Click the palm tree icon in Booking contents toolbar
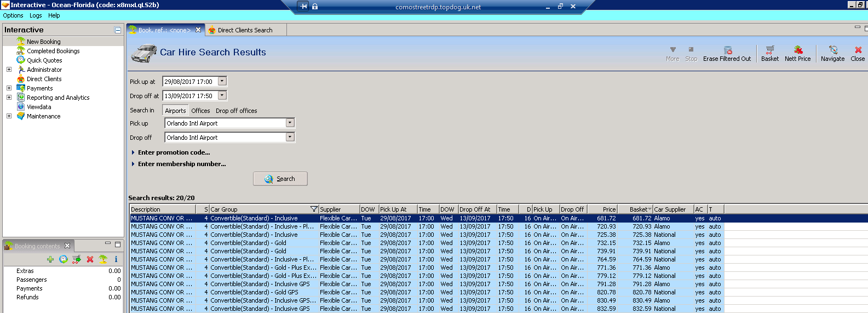 pos(103,259)
